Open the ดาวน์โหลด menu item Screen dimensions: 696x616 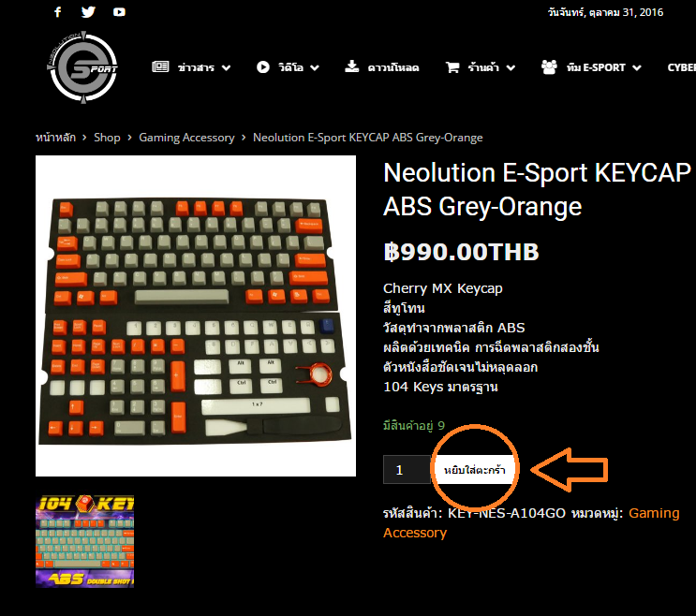(x=393, y=67)
